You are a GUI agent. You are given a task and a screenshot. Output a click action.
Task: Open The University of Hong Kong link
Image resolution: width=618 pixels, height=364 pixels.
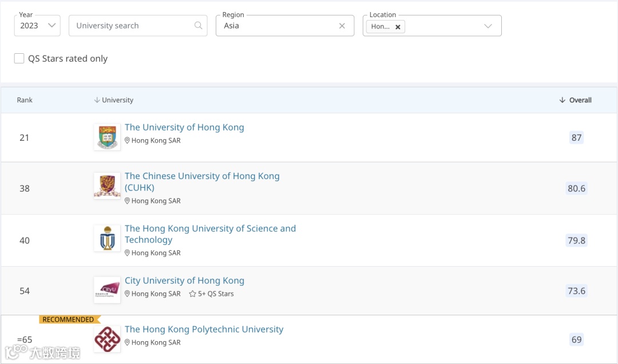click(184, 127)
